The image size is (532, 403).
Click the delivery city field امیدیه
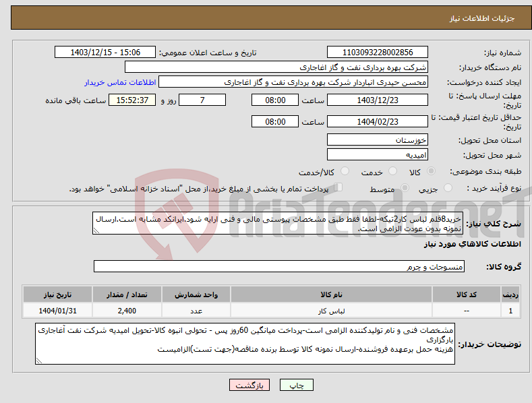(378, 155)
